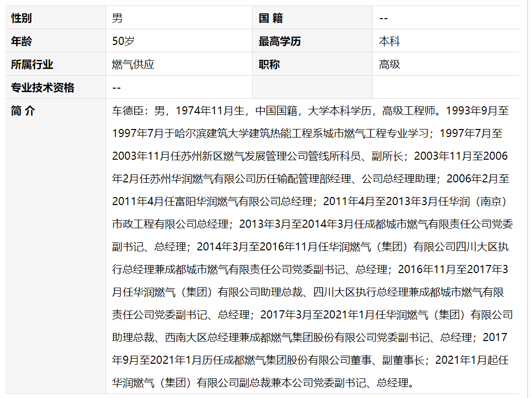Select the gender value 男
The image size is (532, 398).
(x=117, y=18)
